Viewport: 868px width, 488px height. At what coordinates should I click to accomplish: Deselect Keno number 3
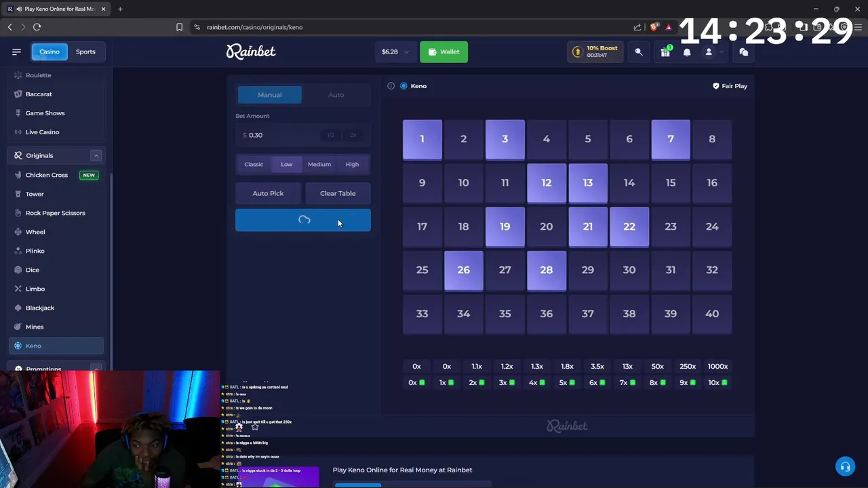pos(505,139)
